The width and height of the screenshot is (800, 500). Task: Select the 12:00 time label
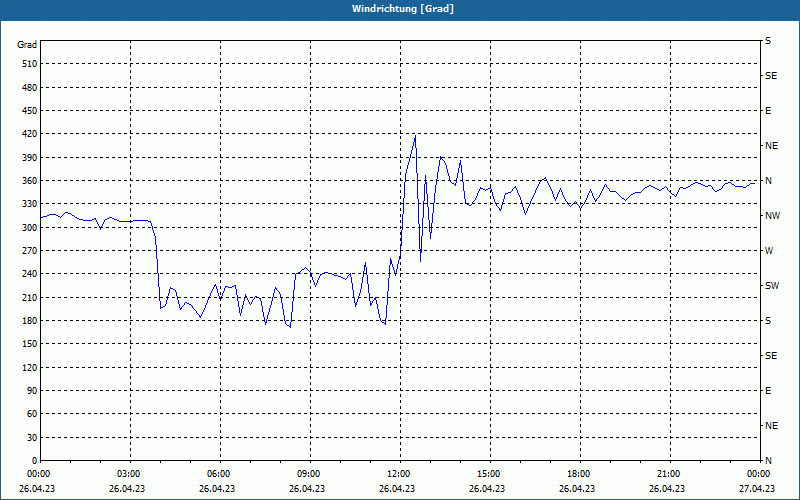pos(397,474)
